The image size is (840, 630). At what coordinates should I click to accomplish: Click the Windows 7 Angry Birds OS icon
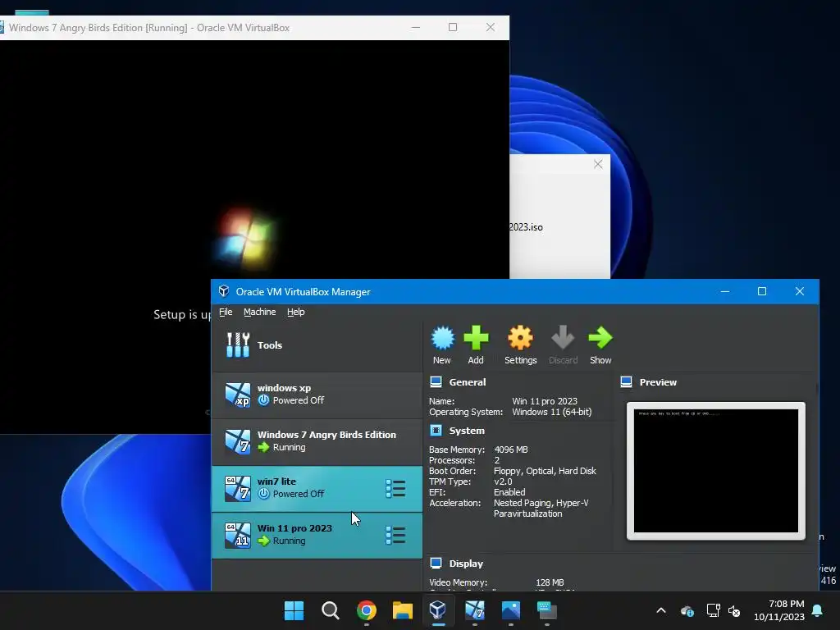[238, 442]
